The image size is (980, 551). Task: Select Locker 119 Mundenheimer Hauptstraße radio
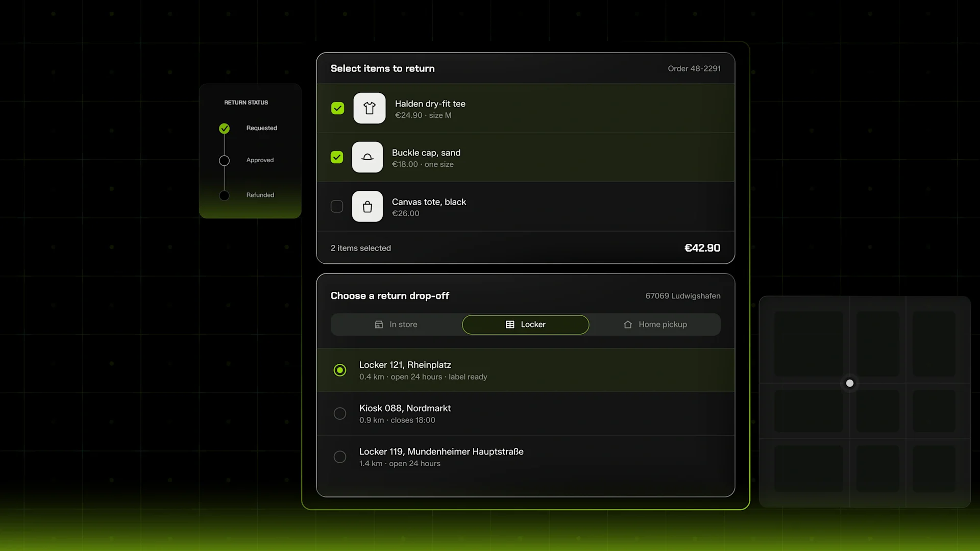(x=340, y=457)
